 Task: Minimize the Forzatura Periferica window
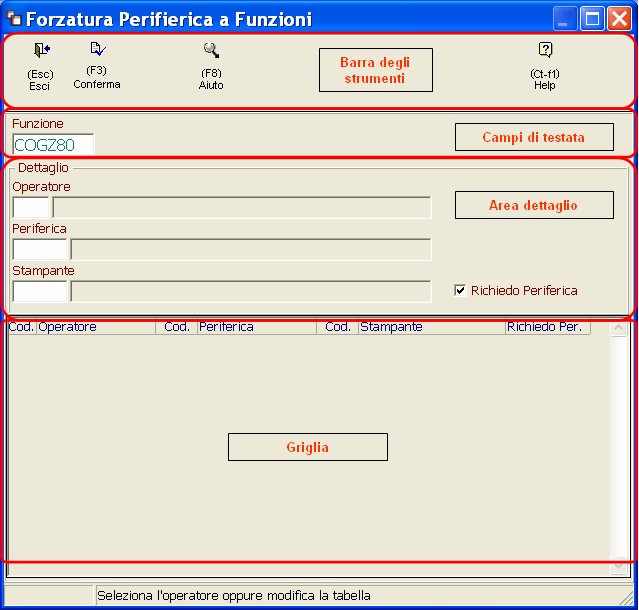[x=564, y=18]
